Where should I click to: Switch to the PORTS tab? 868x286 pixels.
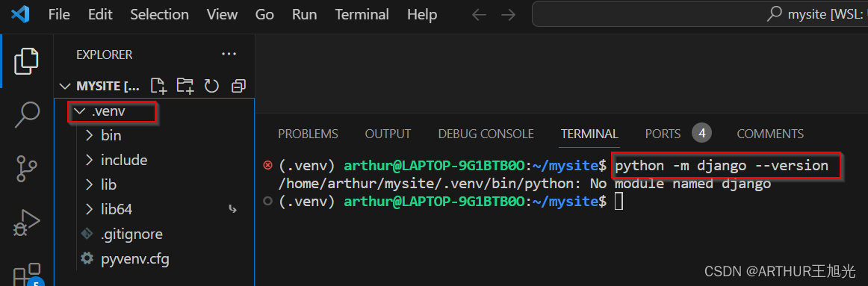[x=663, y=134]
